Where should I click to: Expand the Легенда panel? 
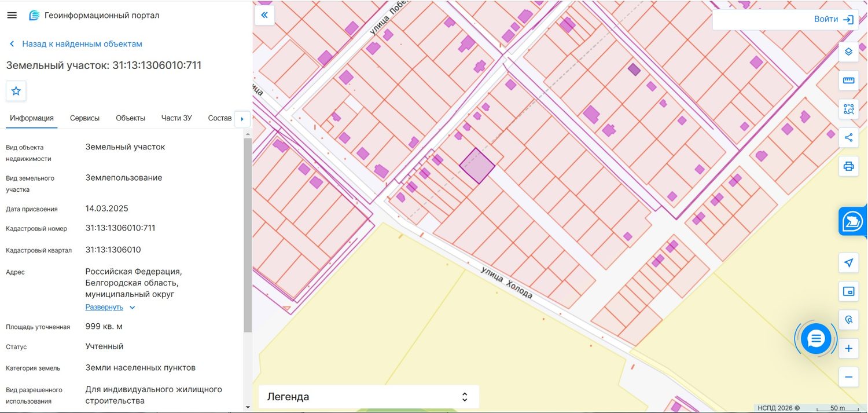(369, 397)
